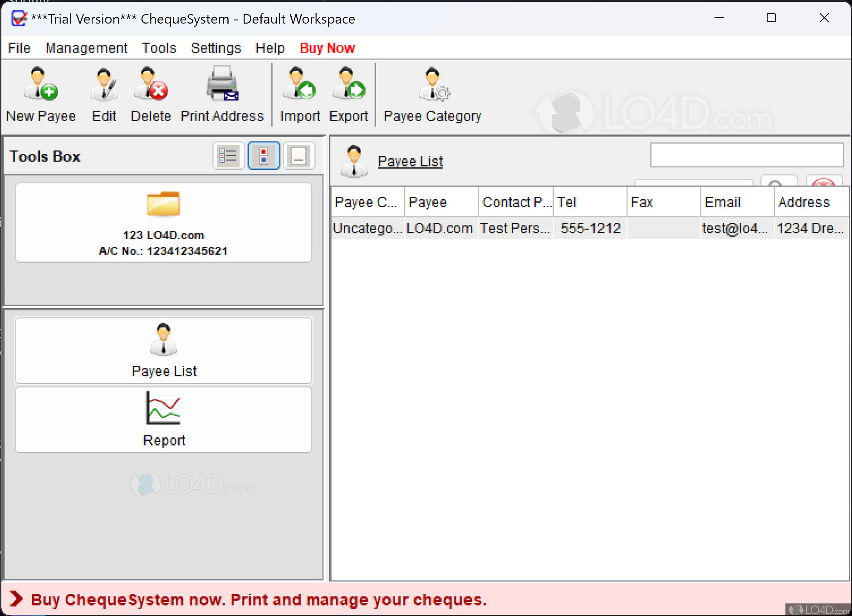Open the Management menu

point(86,48)
